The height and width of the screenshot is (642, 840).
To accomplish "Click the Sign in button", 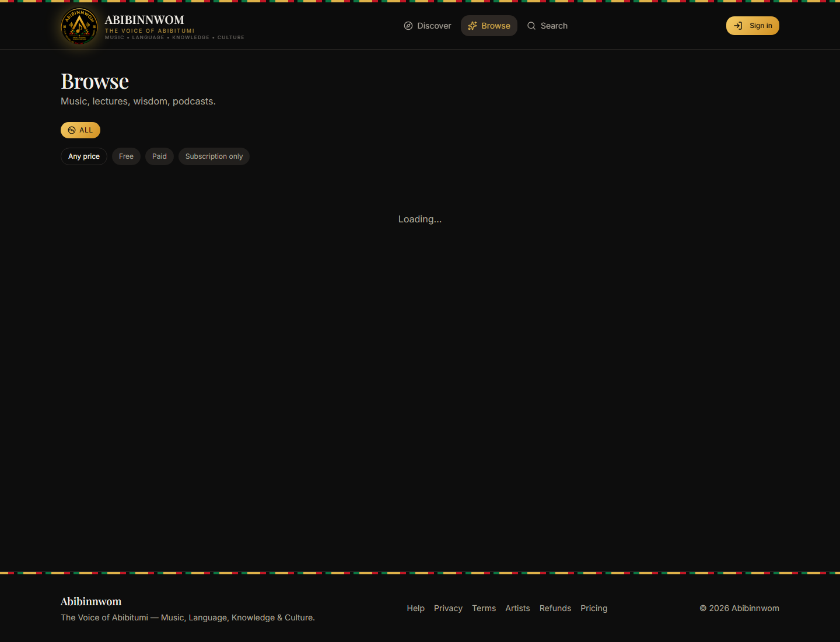I will [x=752, y=26].
